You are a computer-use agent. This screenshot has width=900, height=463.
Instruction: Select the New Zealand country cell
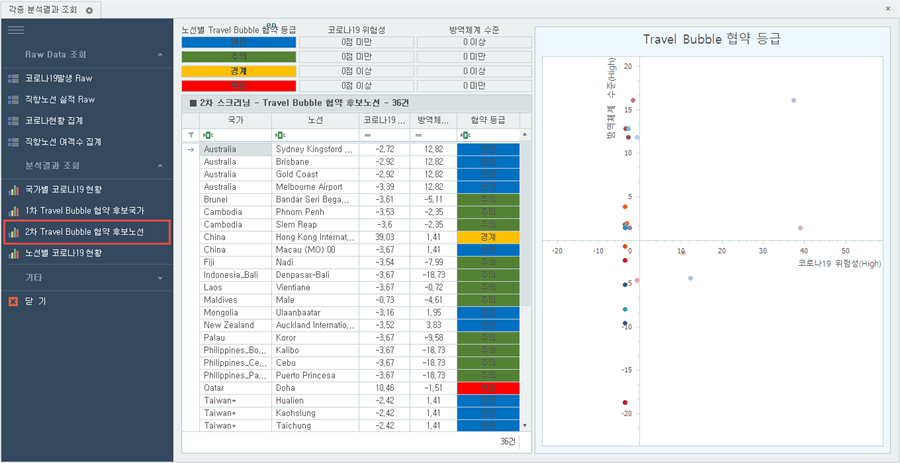(x=235, y=325)
